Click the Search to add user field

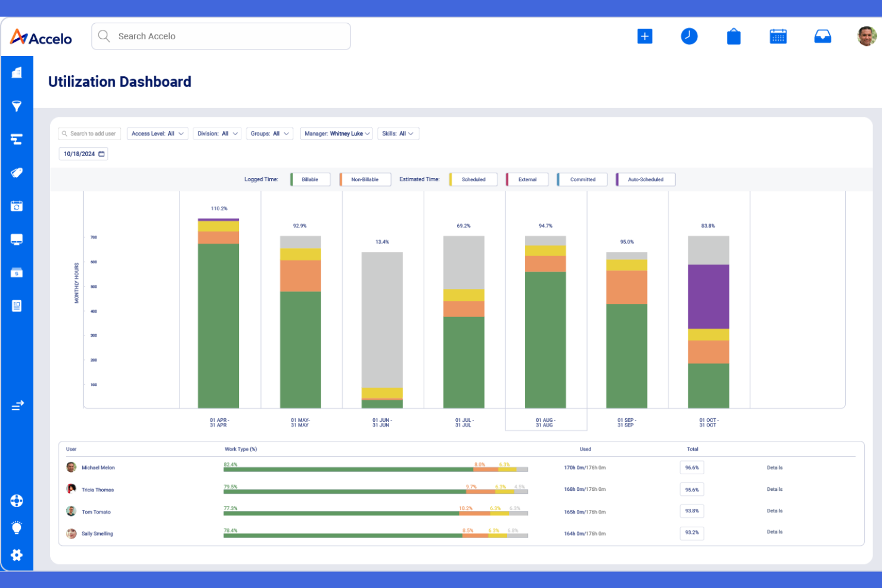tap(89, 133)
